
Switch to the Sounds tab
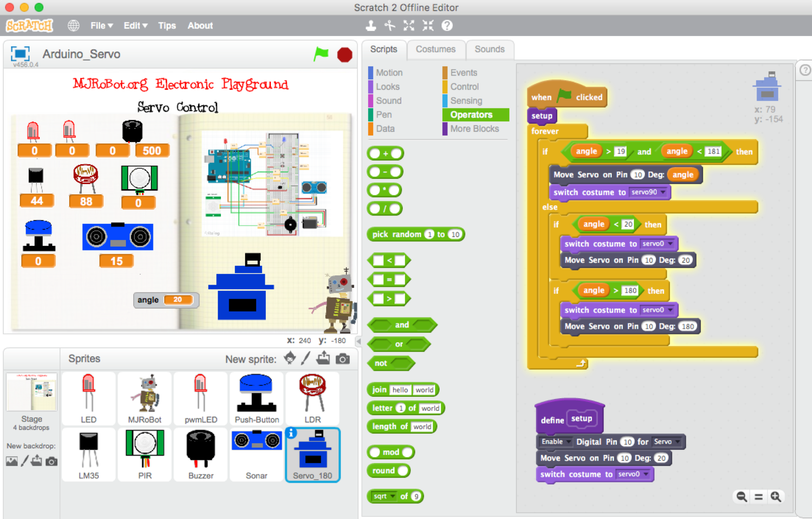coord(489,49)
